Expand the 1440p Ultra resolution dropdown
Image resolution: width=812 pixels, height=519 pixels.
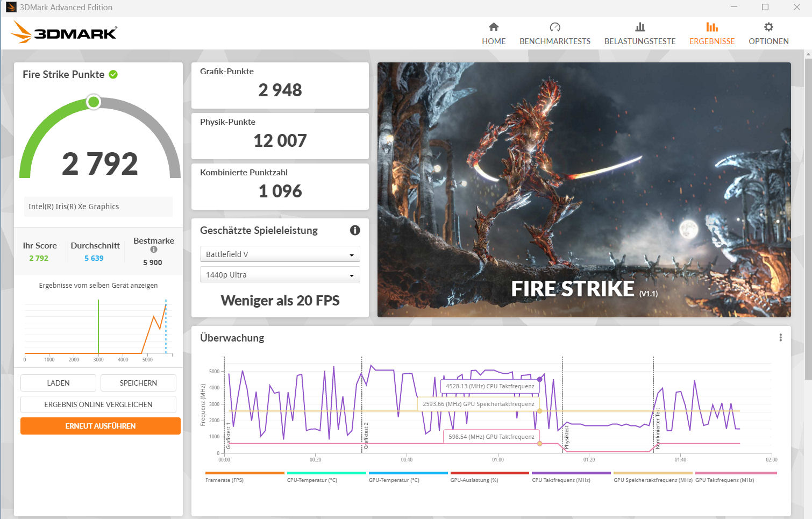tap(280, 275)
